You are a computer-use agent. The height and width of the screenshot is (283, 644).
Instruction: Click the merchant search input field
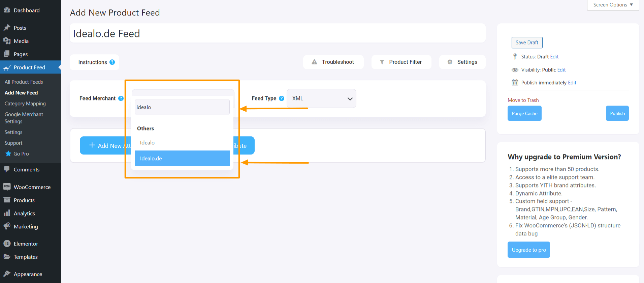(182, 107)
